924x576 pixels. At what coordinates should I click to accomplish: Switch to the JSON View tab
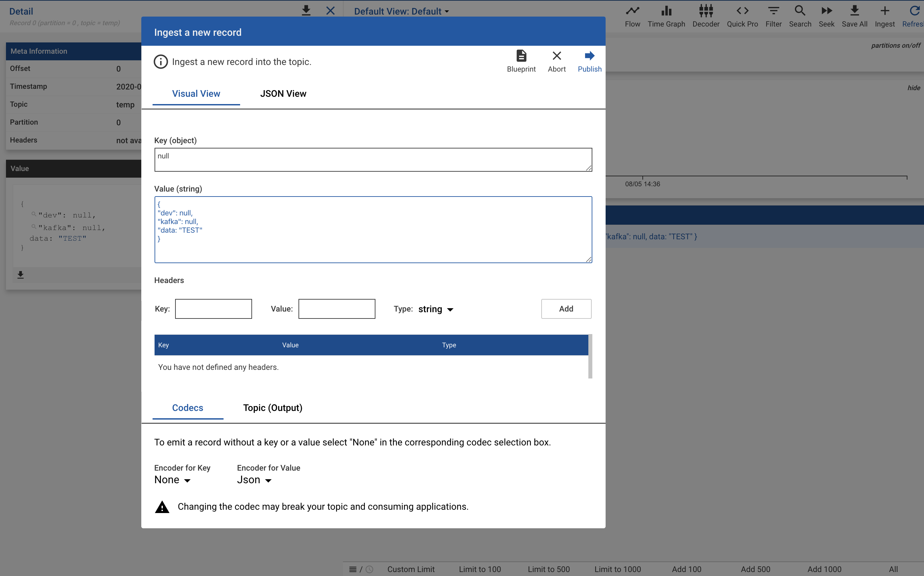(x=283, y=94)
